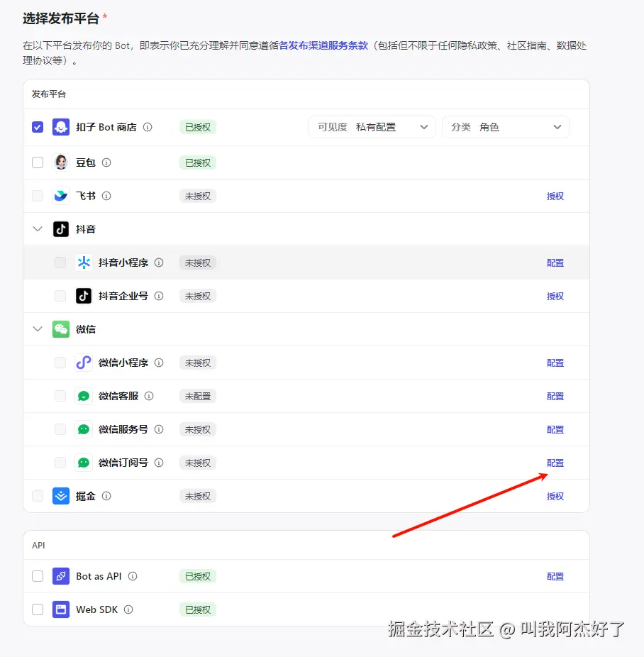Click info icon next to 微信服务号
Image resolution: width=644 pixels, height=657 pixels.
pyautogui.click(x=159, y=429)
